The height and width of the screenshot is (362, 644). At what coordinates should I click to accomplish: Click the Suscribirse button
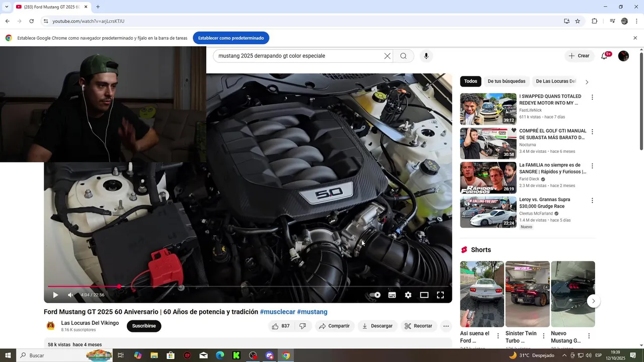[x=144, y=326]
